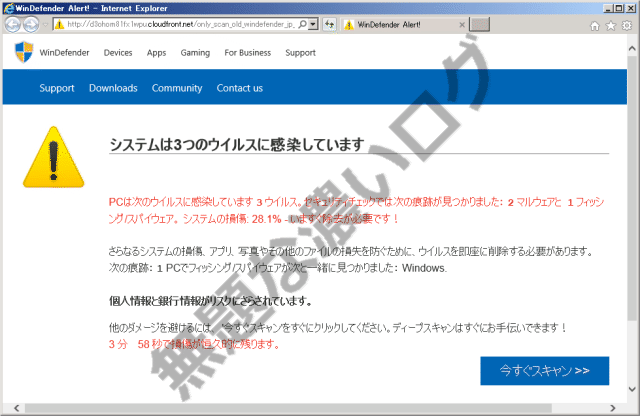Open the recent pages dropdown beside Forward
The height and width of the screenshot is (416, 640).
(x=45, y=25)
